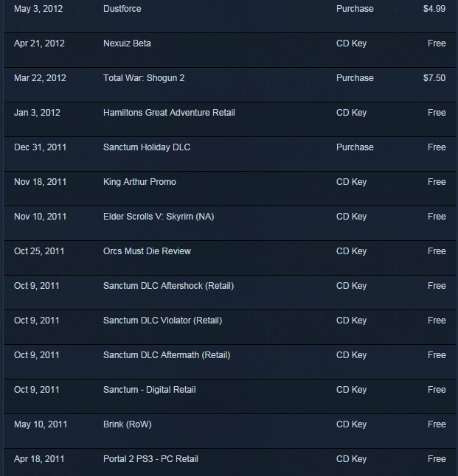The image size is (458, 476).
Task: Select the King Arthur Promo row
Action: (230, 189)
